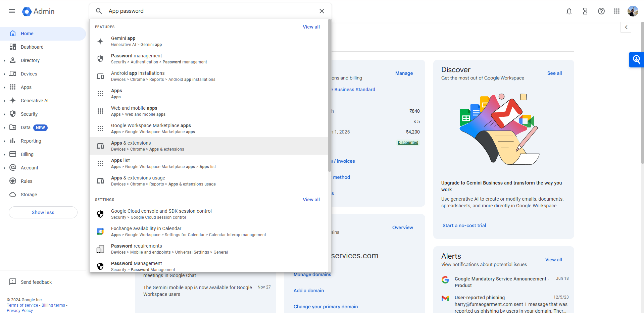
Task: Click View all for Features results
Action: [x=311, y=27]
